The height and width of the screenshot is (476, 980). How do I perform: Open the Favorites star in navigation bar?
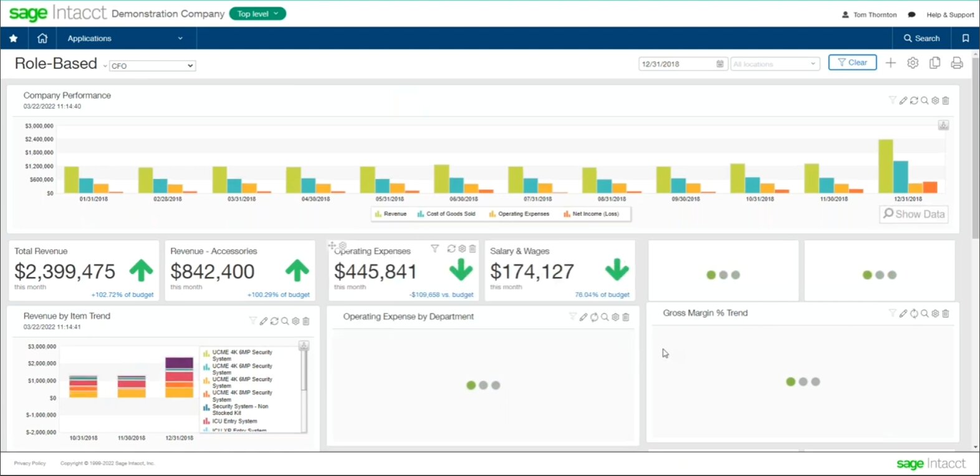coord(13,38)
